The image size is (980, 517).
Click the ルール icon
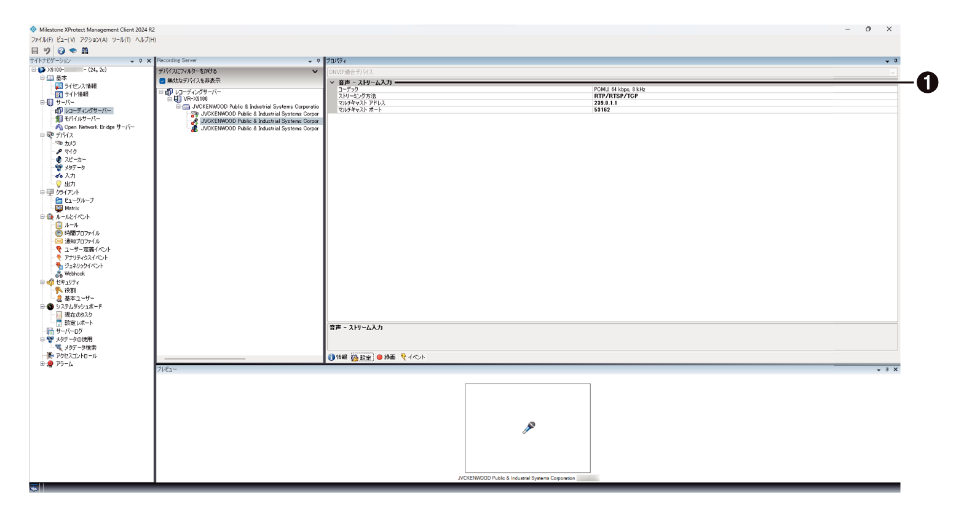point(59,225)
